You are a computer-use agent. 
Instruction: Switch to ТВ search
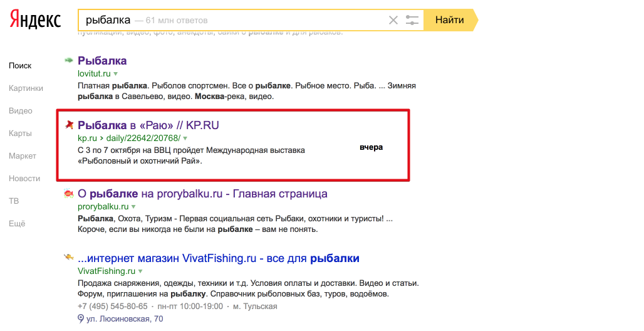click(x=14, y=201)
